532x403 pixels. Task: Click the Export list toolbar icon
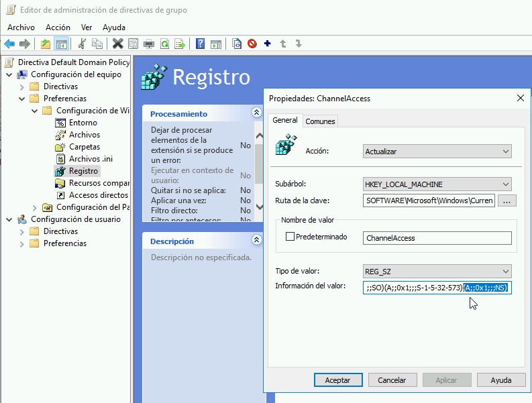(x=180, y=44)
